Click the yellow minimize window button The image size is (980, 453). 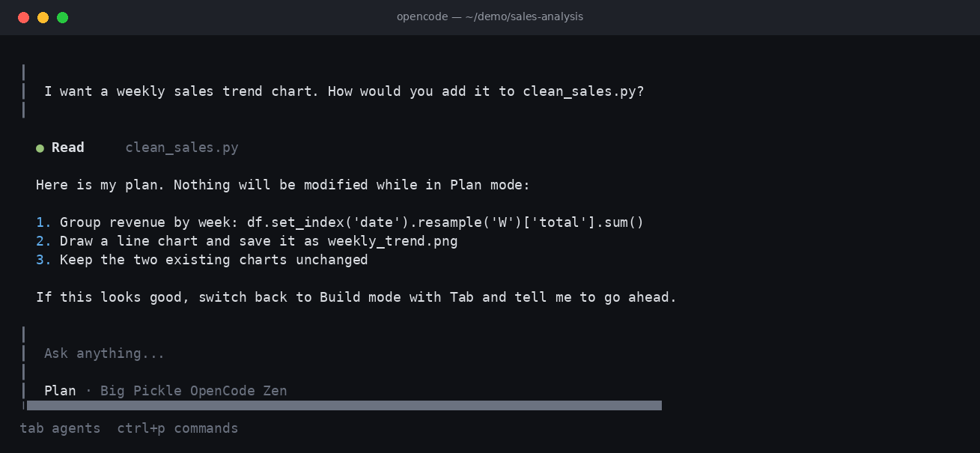pos(43,17)
